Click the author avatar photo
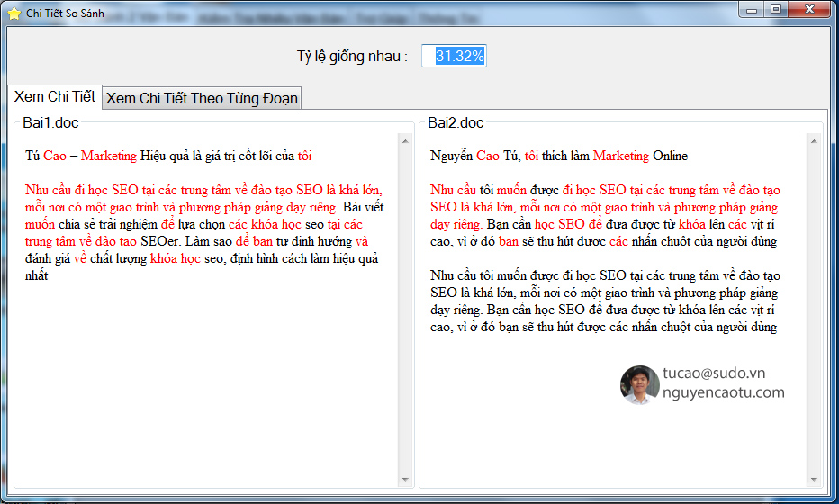Image resolution: width=839 pixels, height=504 pixels. 639,384
